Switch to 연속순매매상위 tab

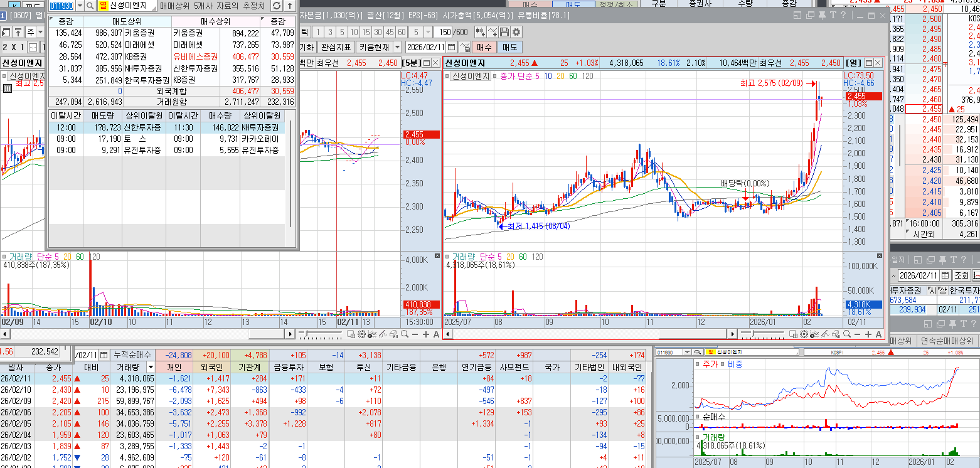(946, 341)
